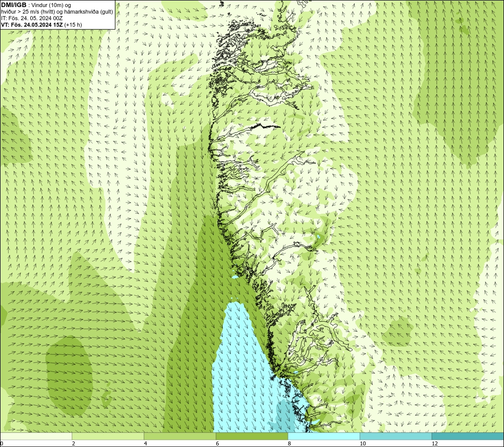
Task: Click the 0–2 m/s palest legend color band
Action: (36, 436)
